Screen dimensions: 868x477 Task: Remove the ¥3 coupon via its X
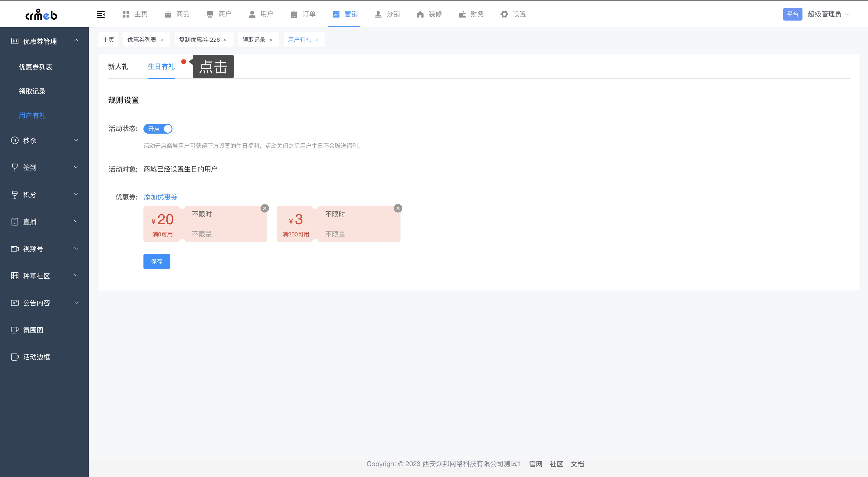pyautogui.click(x=398, y=208)
